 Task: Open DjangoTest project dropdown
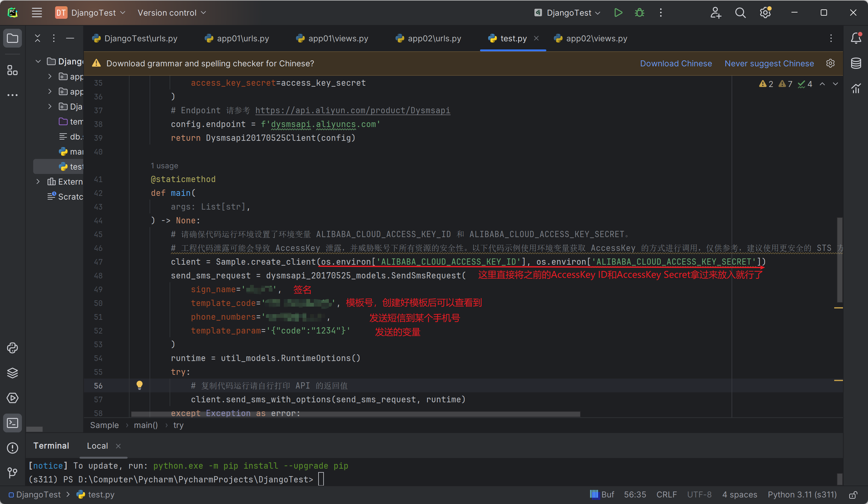91,13
